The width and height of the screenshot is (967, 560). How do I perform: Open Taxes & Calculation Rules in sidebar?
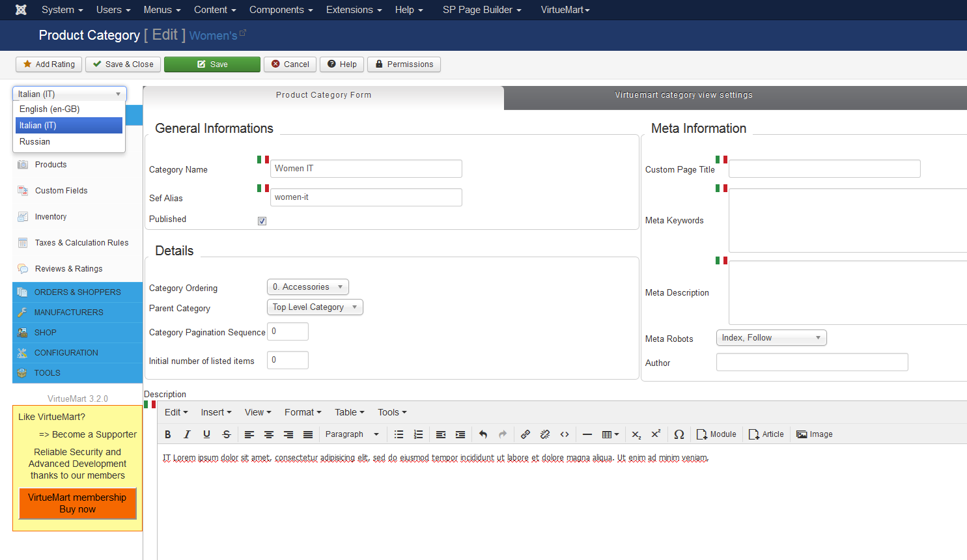coord(81,243)
